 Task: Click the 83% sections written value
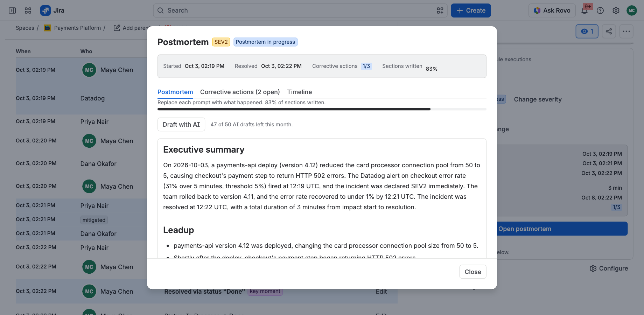[x=432, y=69]
